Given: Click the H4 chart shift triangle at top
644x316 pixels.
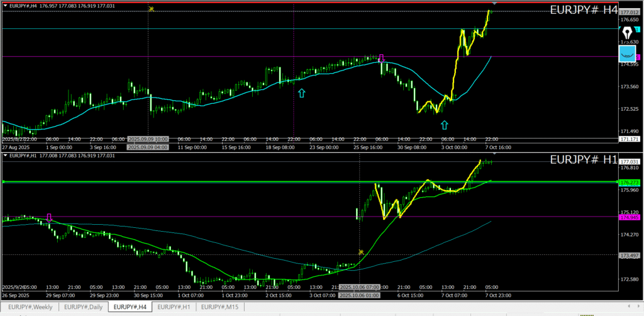Looking at the screenshot, I should click(x=494, y=5).
